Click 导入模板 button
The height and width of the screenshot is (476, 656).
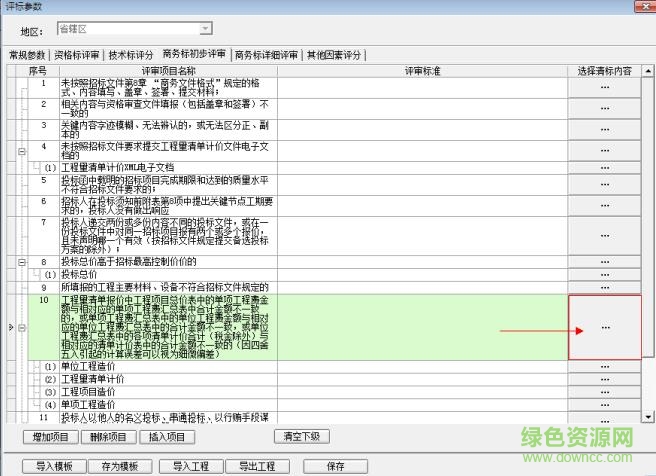point(55,466)
